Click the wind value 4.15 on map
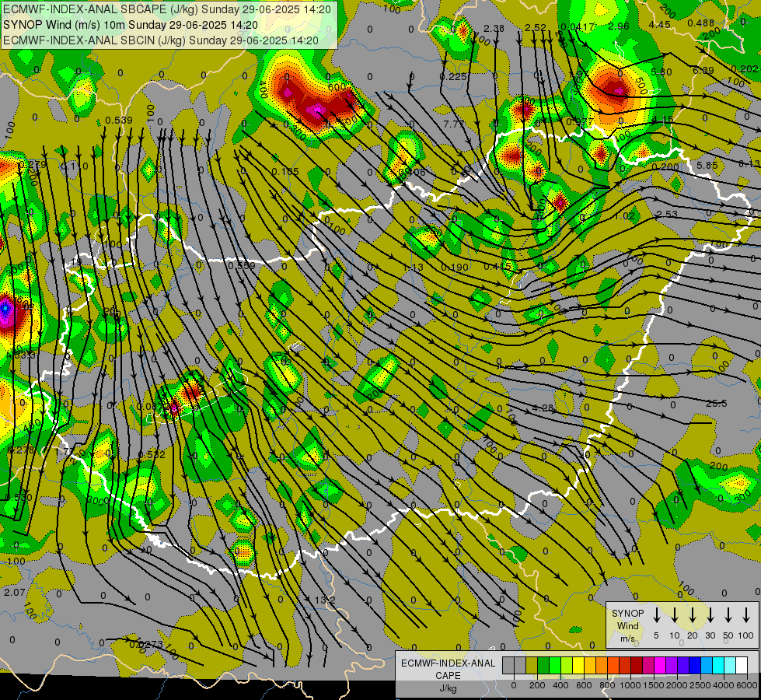Screen dimensions: 761x700 tap(662, 120)
